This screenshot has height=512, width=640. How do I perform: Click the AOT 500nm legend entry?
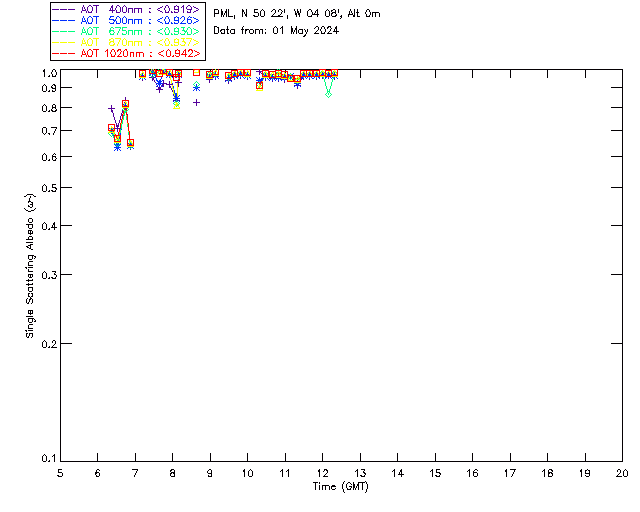(x=126, y=20)
